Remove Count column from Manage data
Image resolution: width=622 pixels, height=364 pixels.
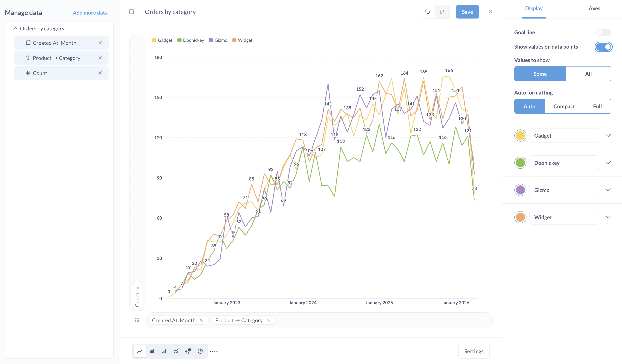pyautogui.click(x=100, y=73)
